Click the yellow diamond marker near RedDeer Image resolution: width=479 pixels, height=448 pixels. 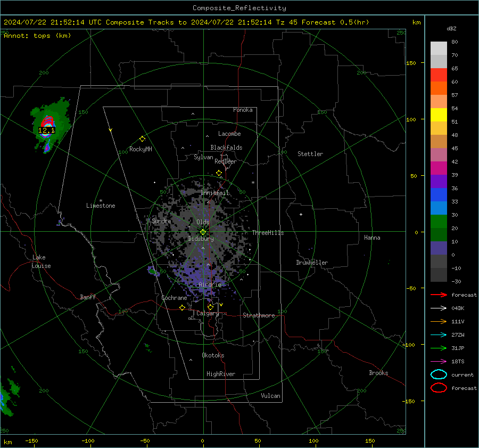[x=219, y=173]
